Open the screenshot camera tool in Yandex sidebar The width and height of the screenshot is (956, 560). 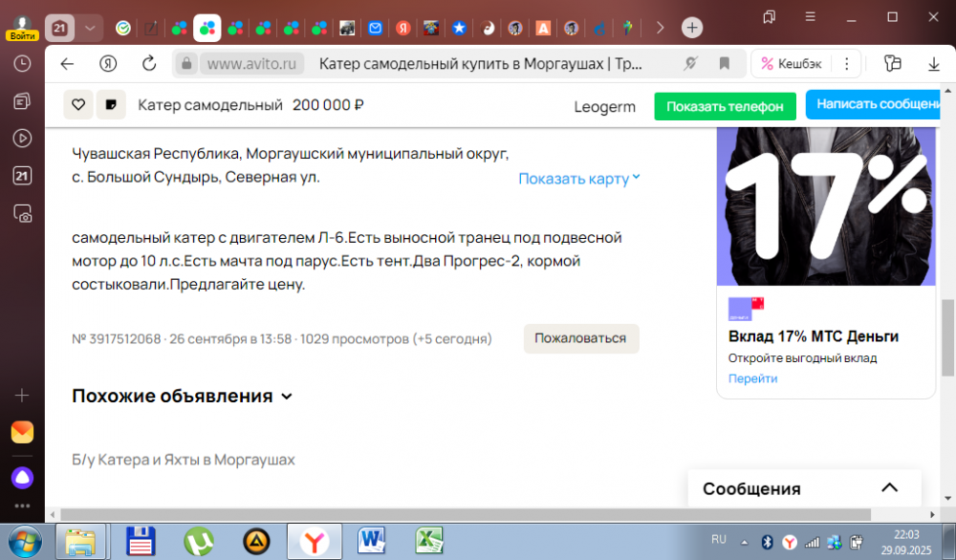[21, 212]
